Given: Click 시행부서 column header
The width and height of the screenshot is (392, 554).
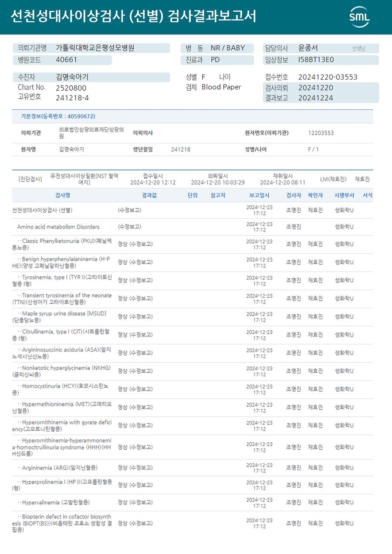Looking at the screenshot, I should tap(344, 195).
